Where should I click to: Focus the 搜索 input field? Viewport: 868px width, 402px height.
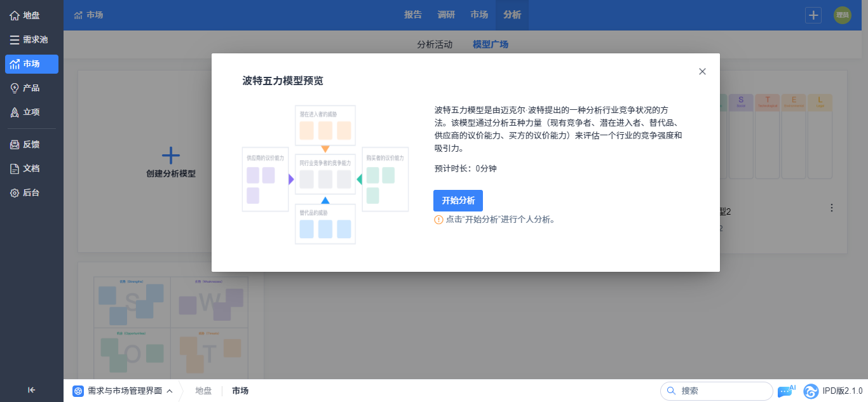[x=717, y=391]
